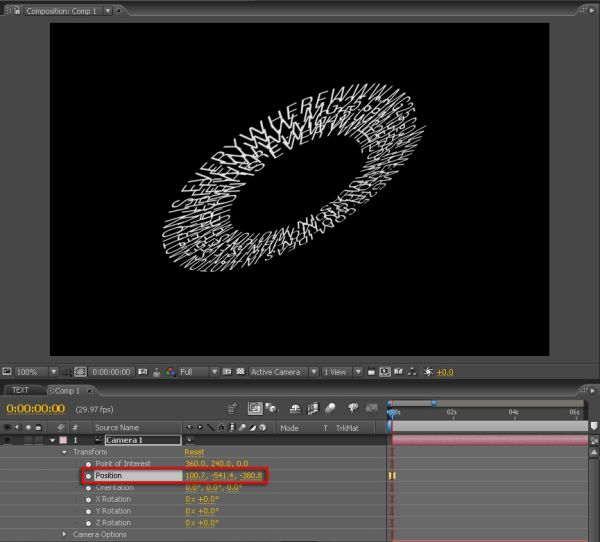Toggle the transparency grid icon
Viewport: 600px width, 542px height.
point(240,372)
